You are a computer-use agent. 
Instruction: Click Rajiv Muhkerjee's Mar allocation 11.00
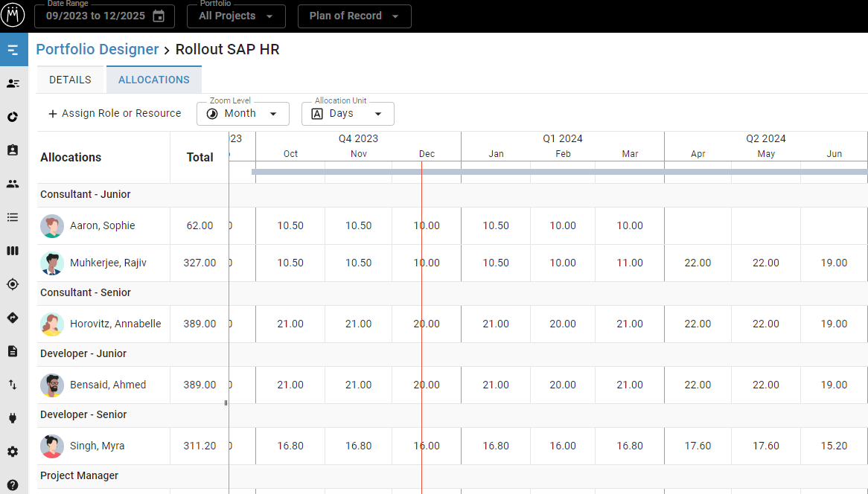[x=630, y=263]
